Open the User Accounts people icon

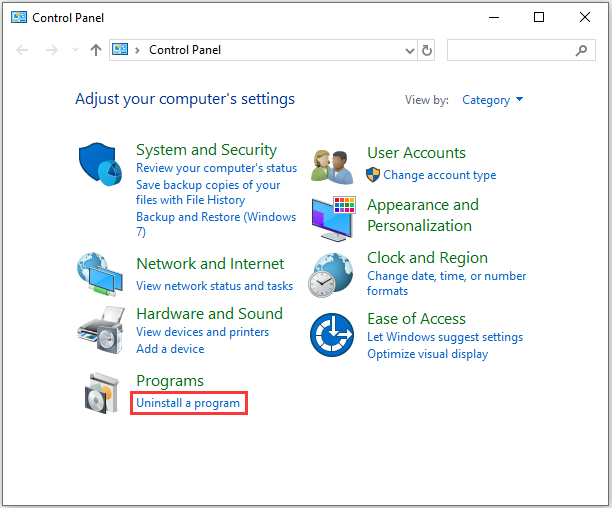pyautogui.click(x=332, y=167)
